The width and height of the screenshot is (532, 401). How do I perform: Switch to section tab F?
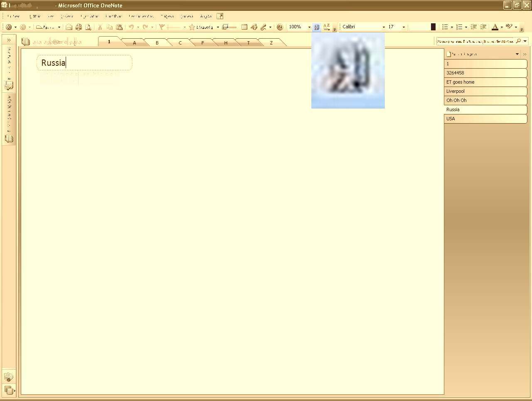coord(203,43)
